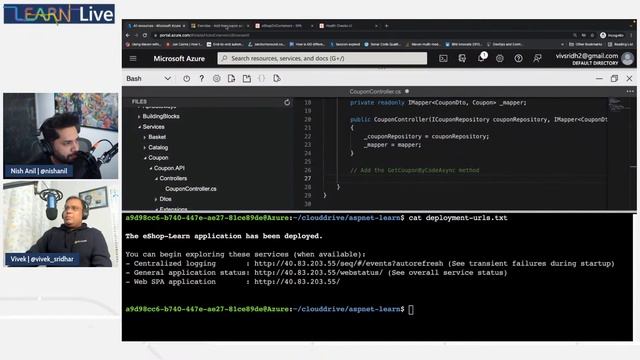This screenshot has width=640, height=360.
Task: Close the Cloud Shell pane
Action: [629, 78]
